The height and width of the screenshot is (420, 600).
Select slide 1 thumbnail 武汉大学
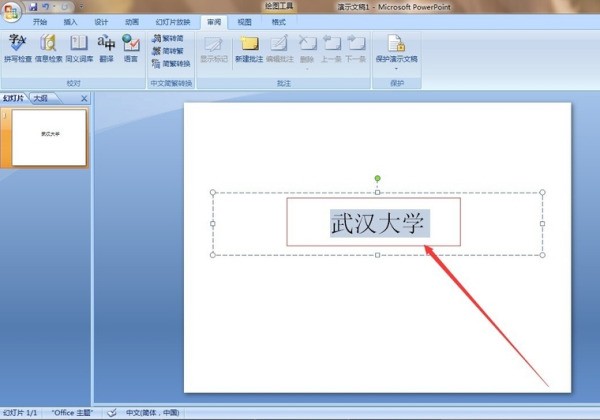click(x=48, y=136)
